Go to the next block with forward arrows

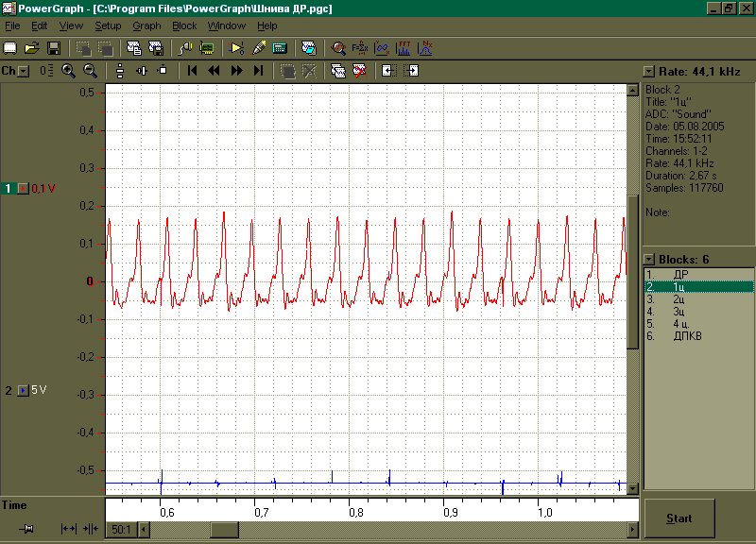tap(236, 71)
